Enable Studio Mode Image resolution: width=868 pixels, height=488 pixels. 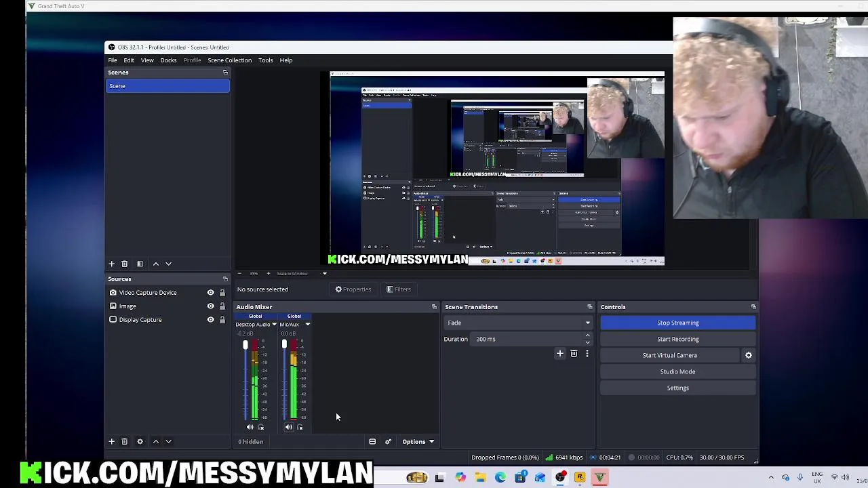[x=678, y=372]
